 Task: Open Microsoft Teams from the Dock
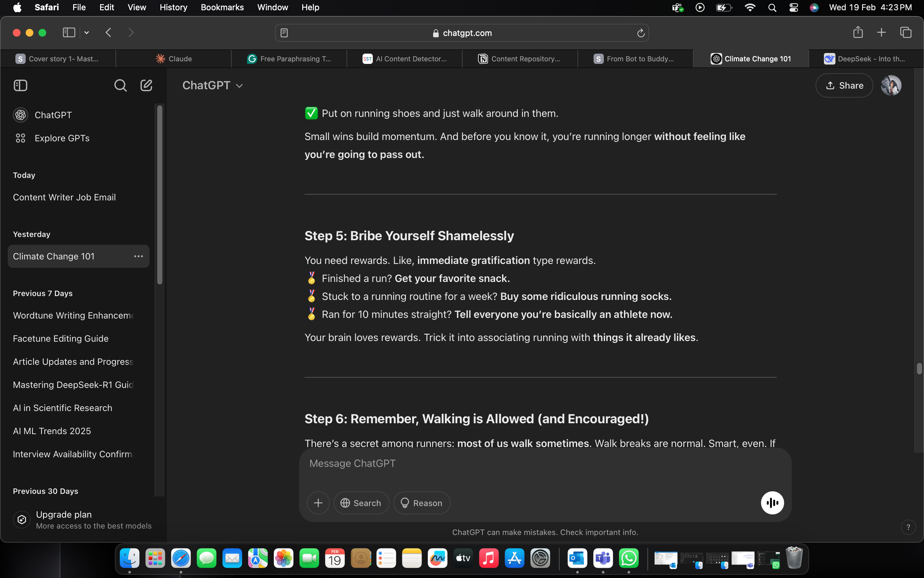tap(603, 558)
